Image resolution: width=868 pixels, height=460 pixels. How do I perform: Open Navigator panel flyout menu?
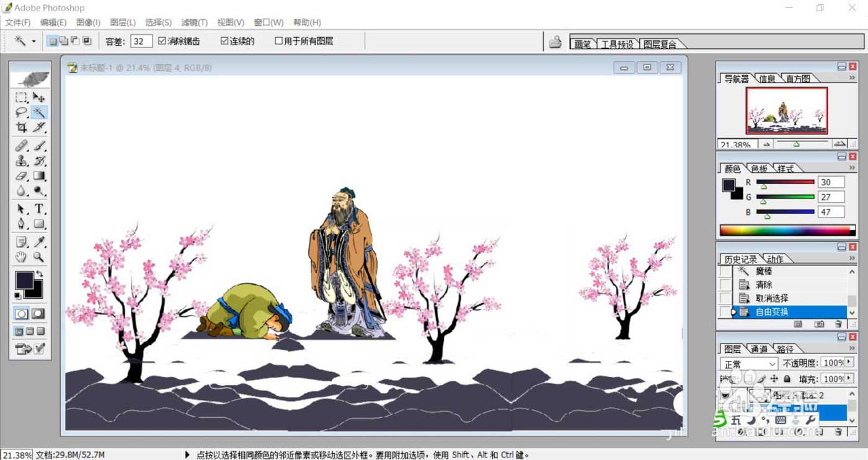click(x=852, y=78)
